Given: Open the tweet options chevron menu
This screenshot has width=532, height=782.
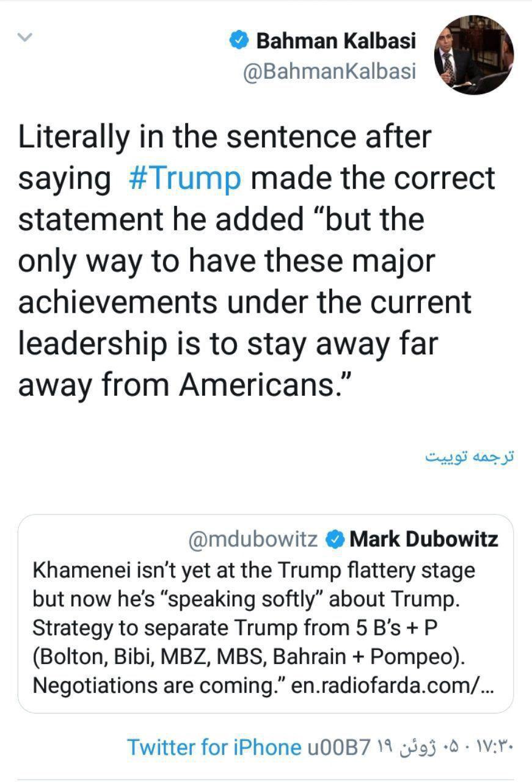Looking at the screenshot, I should click(25, 37).
